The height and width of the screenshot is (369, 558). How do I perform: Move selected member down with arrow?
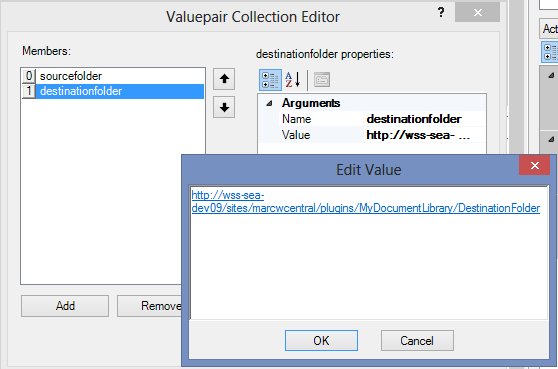[224, 107]
